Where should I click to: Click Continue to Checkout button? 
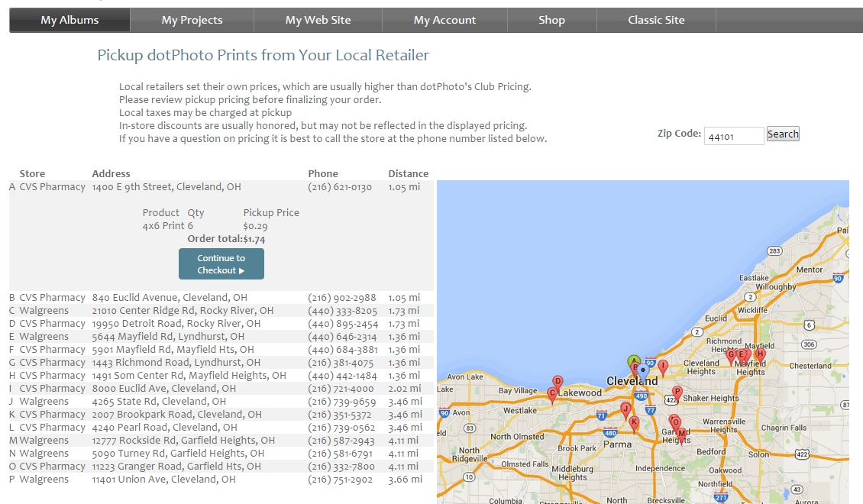point(221,264)
